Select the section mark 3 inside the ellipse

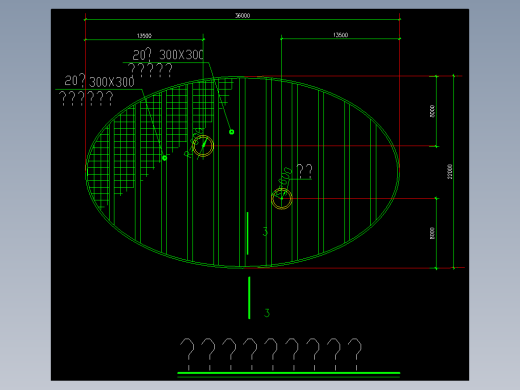coord(265,231)
